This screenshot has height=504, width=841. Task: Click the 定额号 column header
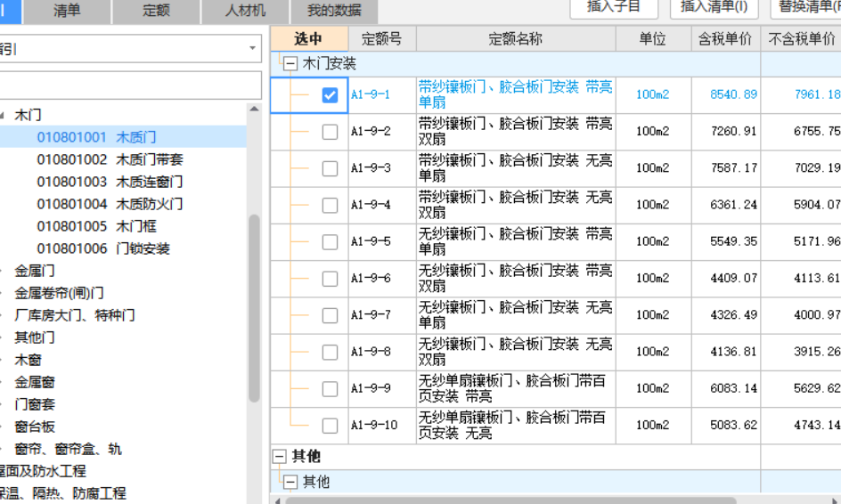pyautogui.click(x=382, y=38)
